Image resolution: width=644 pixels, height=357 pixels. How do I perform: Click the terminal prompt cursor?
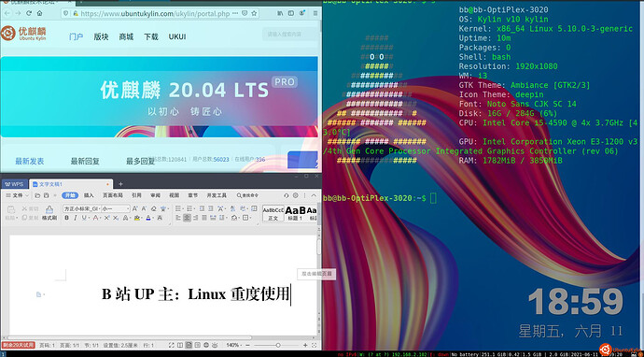pyautogui.click(x=433, y=198)
